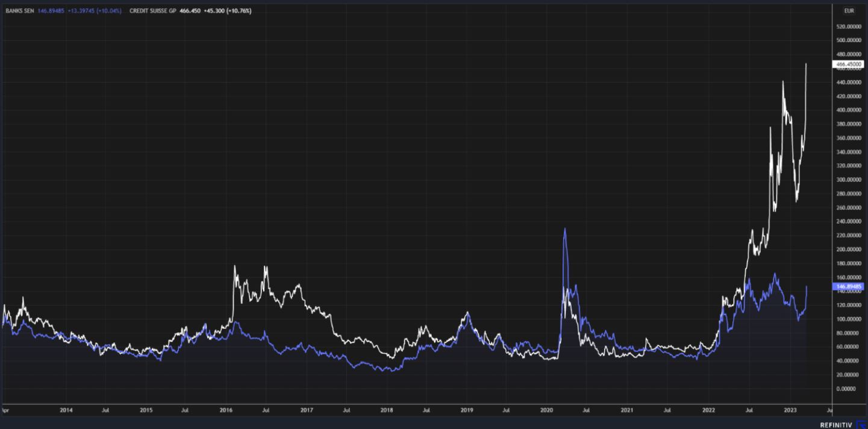Open the EUR currency selector
The width and height of the screenshot is (868, 429).
849,11
